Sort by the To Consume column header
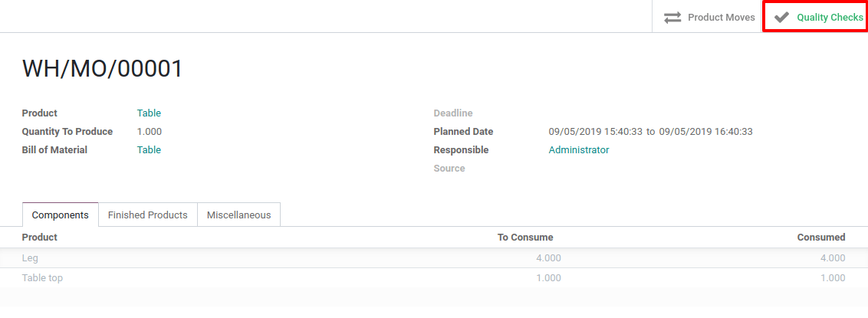868x318 pixels. 524,237
